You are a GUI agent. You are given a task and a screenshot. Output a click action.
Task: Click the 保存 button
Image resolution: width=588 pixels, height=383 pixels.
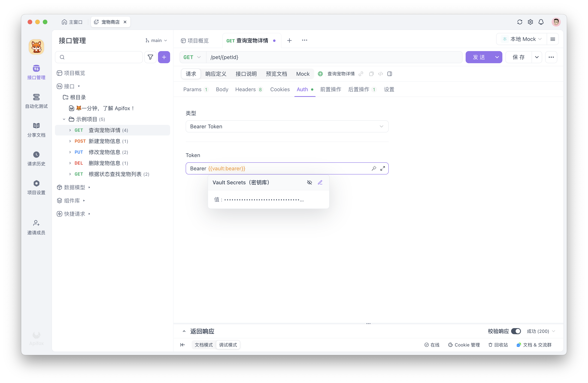[518, 57]
